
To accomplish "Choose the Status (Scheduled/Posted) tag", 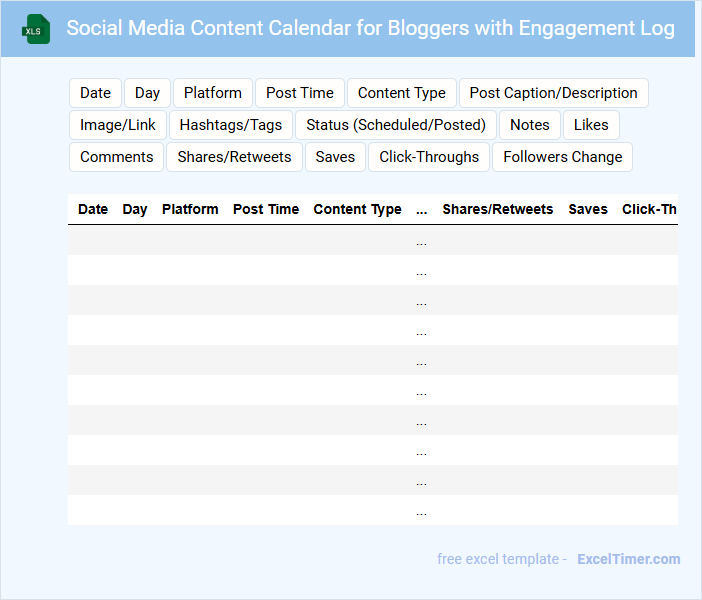I will pos(395,125).
